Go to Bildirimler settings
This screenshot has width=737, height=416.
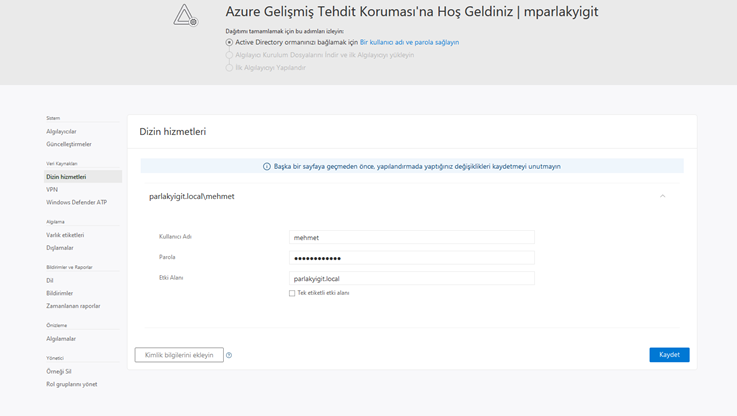click(x=59, y=293)
